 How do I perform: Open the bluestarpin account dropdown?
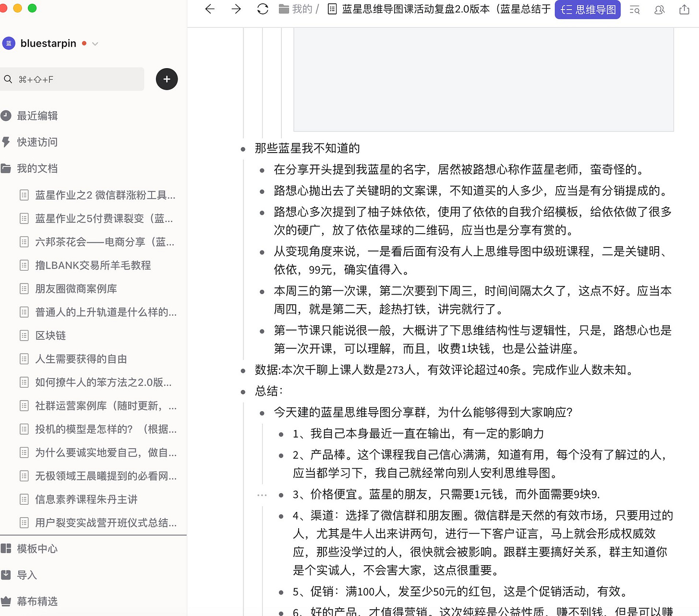(95, 44)
